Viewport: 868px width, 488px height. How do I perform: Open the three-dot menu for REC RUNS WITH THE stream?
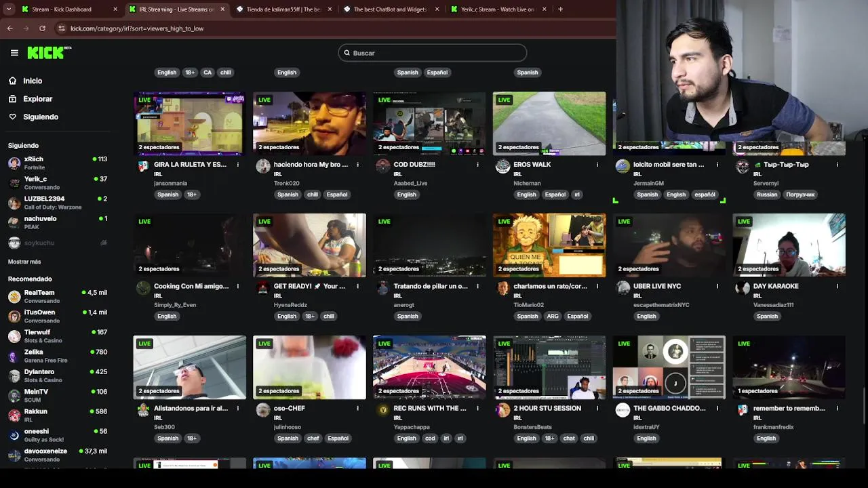coord(477,409)
